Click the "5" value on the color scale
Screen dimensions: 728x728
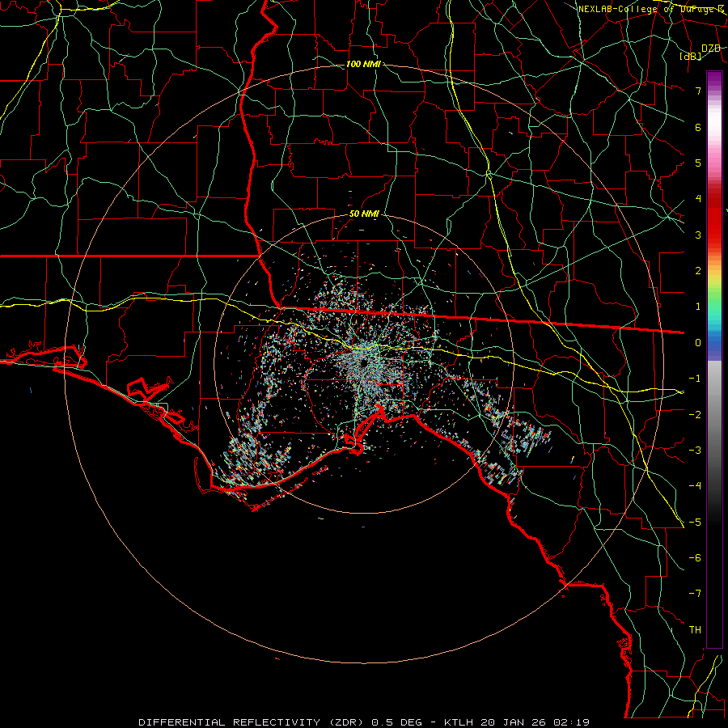[698, 163]
